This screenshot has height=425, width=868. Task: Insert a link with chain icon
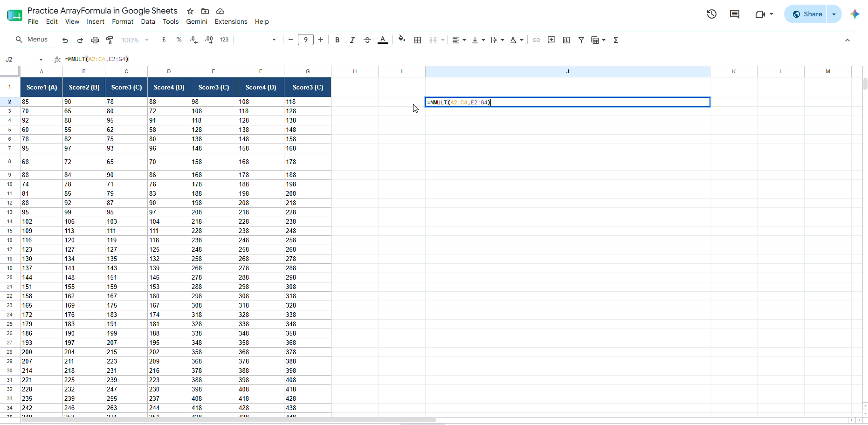537,40
